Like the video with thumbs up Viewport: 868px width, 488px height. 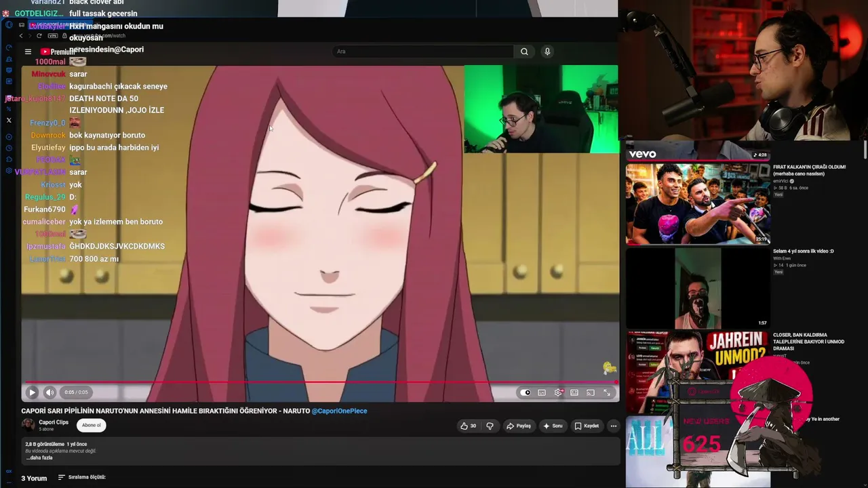pos(469,426)
